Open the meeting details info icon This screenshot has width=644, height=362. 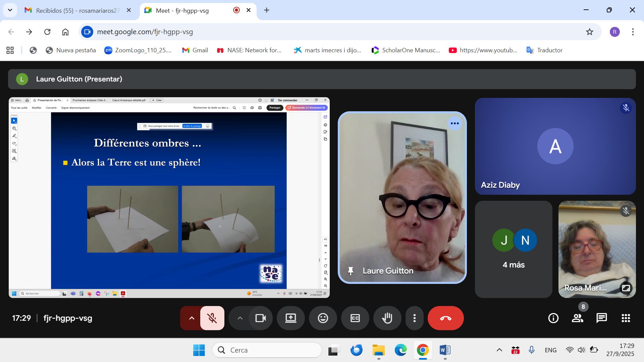(x=553, y=318)
